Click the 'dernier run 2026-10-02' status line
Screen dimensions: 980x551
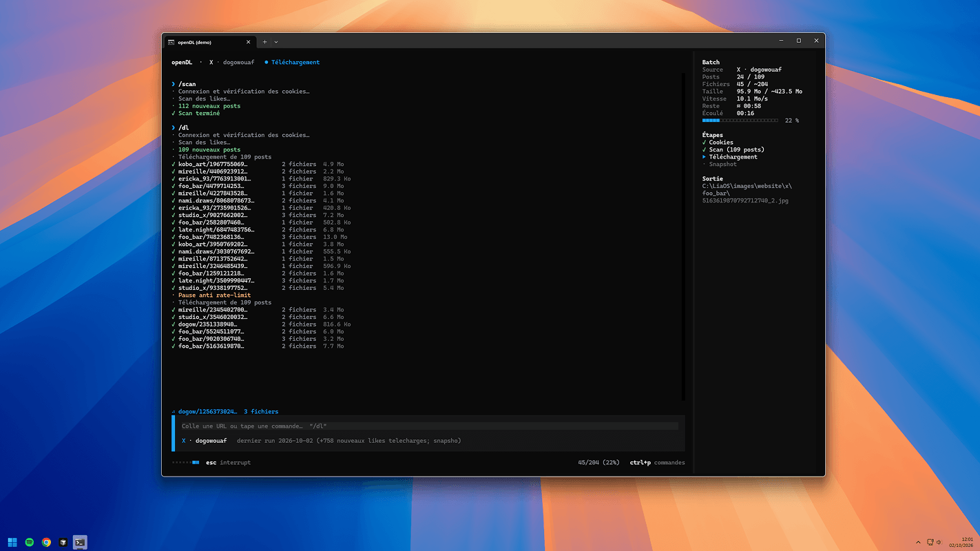click(348, 441)
